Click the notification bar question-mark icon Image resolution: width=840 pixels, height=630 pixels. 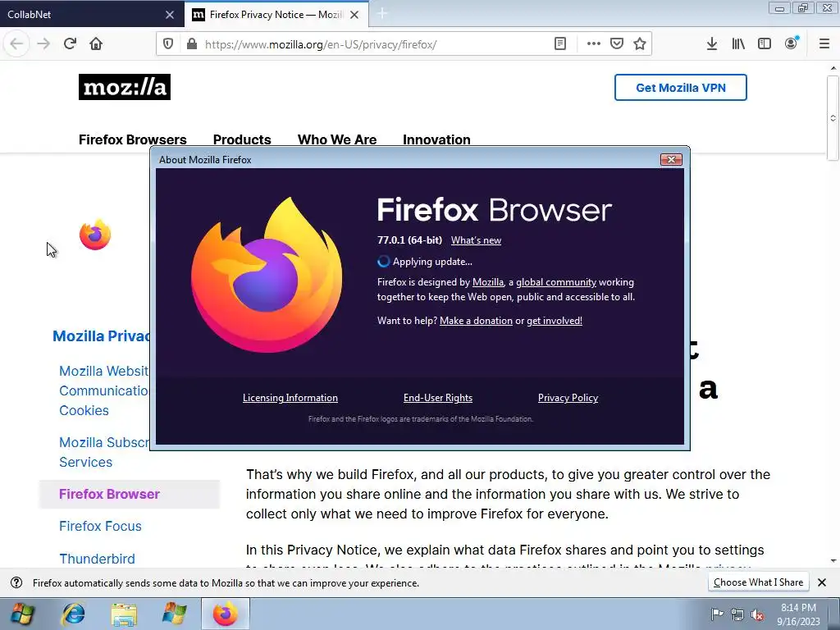coord(16,582)
